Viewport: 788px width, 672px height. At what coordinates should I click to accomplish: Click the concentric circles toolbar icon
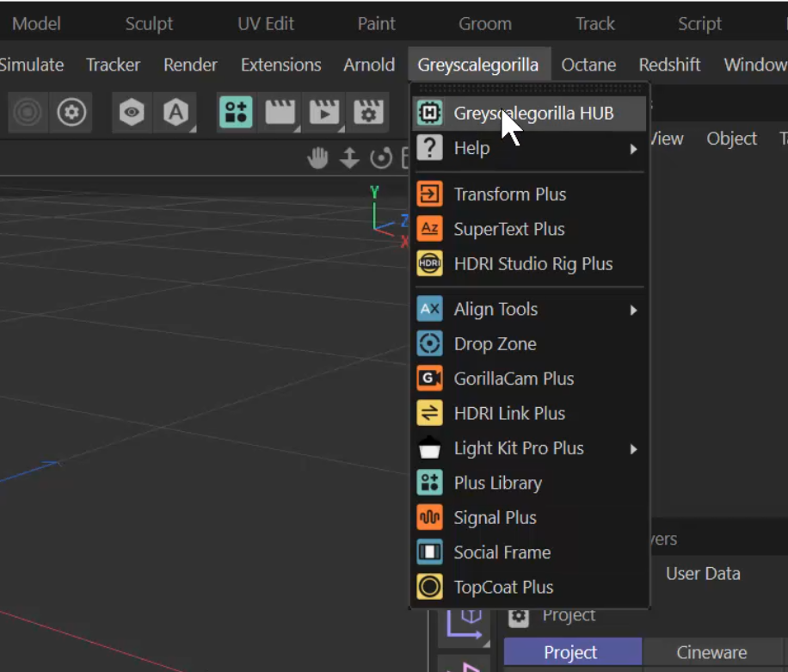[28, 112]
